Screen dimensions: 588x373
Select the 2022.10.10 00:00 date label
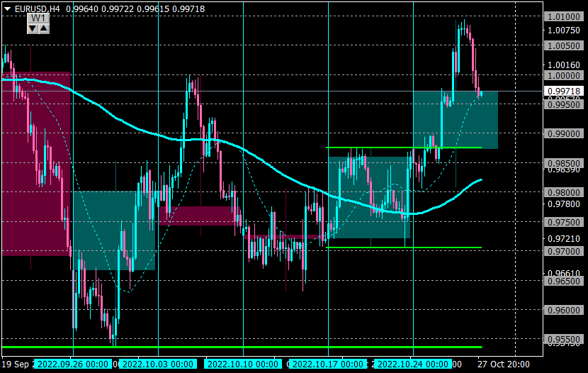(243, 364)
